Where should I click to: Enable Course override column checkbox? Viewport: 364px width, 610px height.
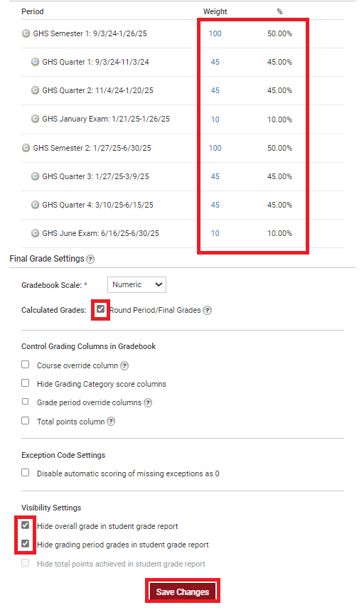tap(26, 365)
